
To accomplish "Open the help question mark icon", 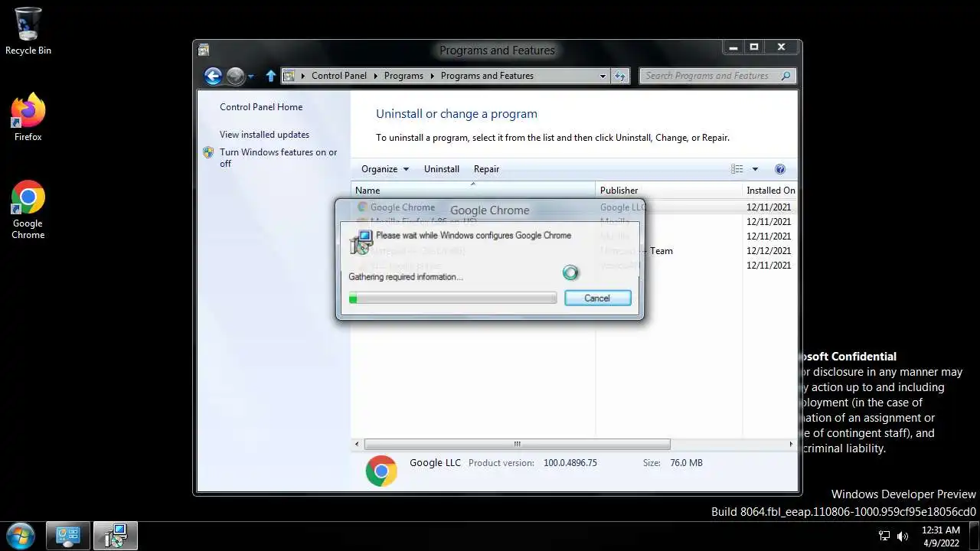I will point(780,169).
